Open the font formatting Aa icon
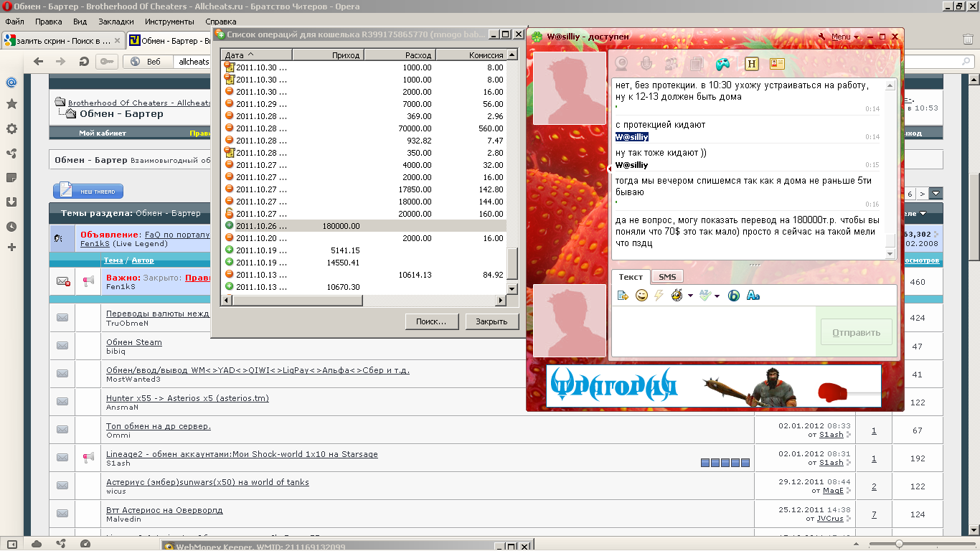The image size is (980, 551). [x=753, y=295]
